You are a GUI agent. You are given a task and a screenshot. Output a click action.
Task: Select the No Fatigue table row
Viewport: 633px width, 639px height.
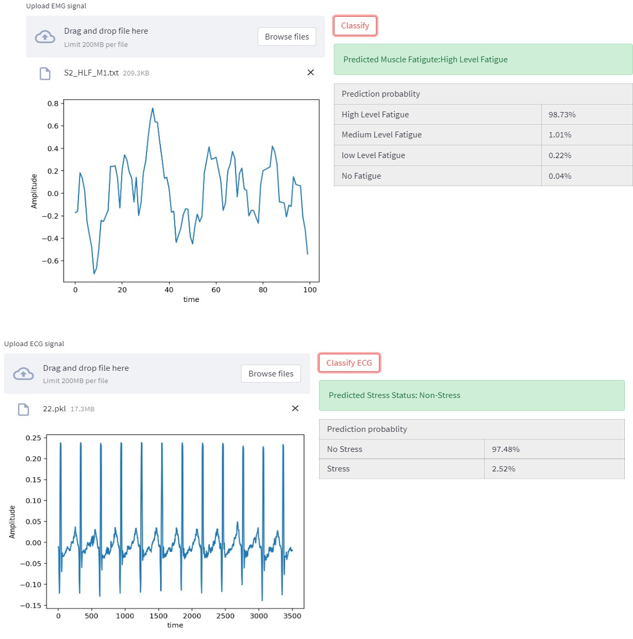[483, 176]
